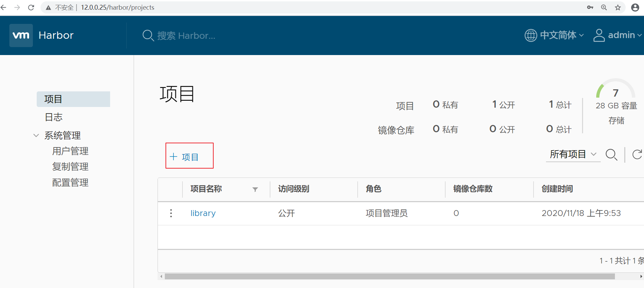Click the 项目 page heading
Image resolution: width=644 pixels, height=288 pixels.
click(x=177, y=94)
